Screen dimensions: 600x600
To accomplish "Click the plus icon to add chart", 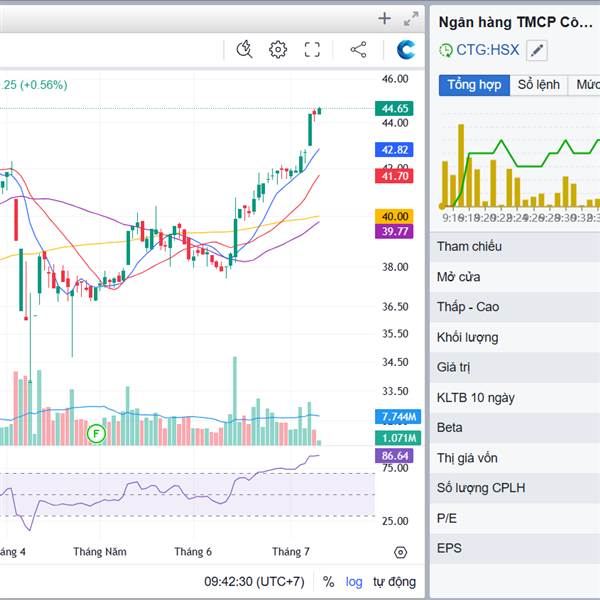I will (x=384, y=19).
